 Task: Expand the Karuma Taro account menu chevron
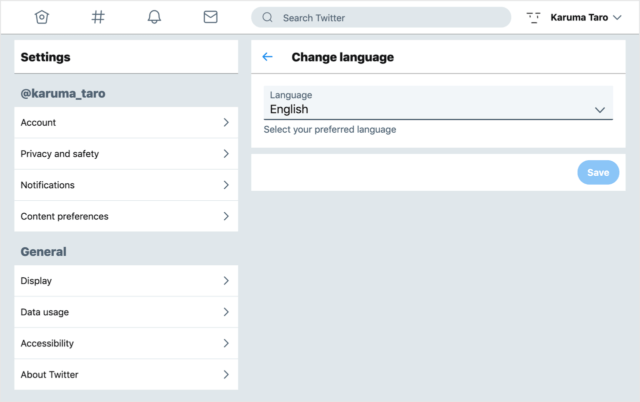click(x=617, y=18)
